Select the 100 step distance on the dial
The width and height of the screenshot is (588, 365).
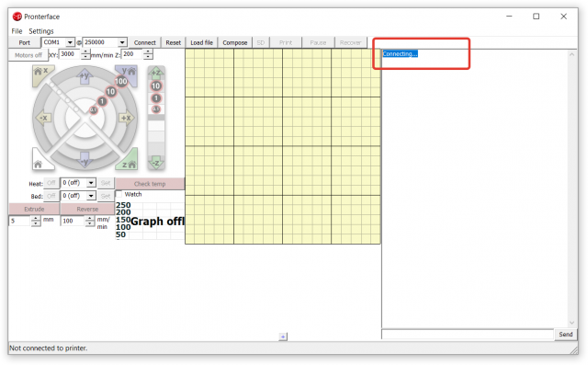click(120, 82)
